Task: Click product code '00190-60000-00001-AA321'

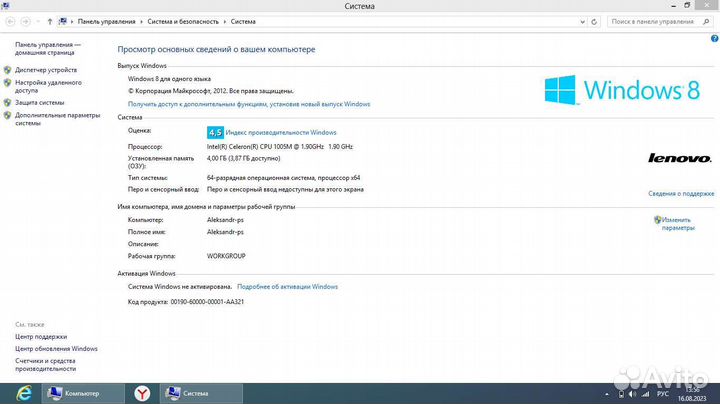Action: click(x=207, y=302)
